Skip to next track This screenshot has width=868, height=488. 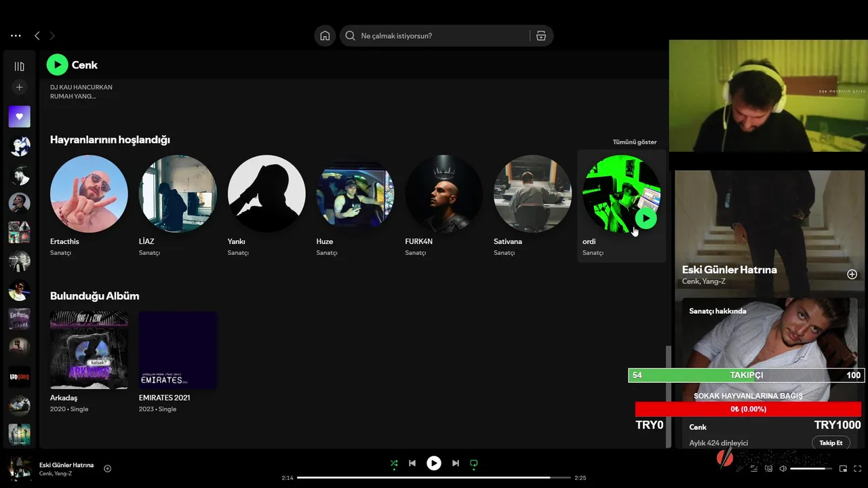point(456,464)
